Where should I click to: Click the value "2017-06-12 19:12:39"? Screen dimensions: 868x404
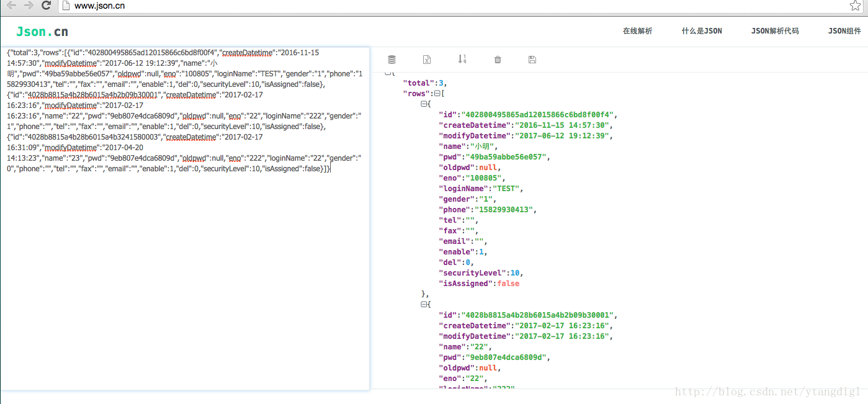tap(563, 136)
